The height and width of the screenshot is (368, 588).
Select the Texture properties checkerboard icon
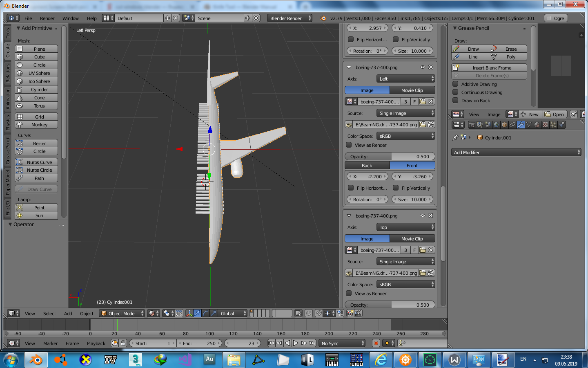tap(545, 125)
